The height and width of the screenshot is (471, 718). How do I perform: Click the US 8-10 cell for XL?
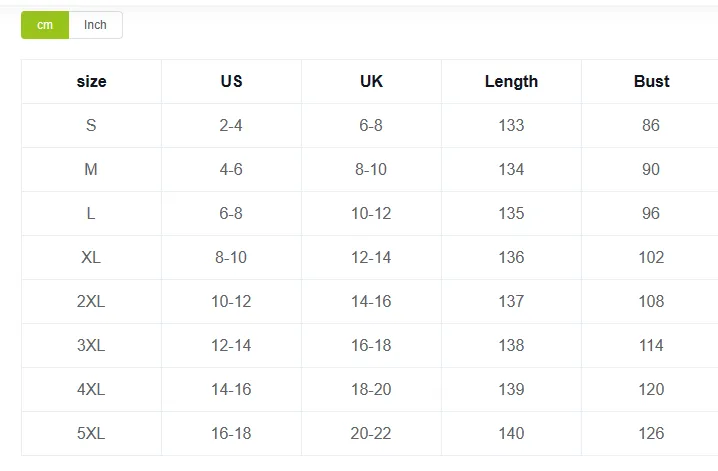(x=231, y=257)
